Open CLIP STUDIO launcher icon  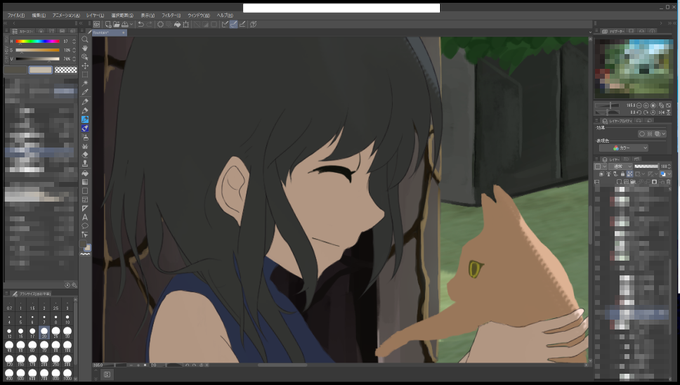click(96, 24)
